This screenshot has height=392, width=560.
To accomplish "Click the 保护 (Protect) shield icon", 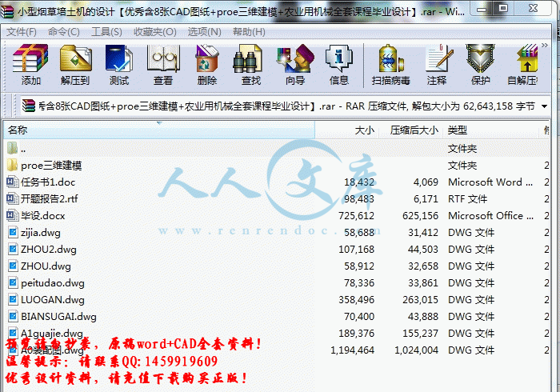I will 480,58.
